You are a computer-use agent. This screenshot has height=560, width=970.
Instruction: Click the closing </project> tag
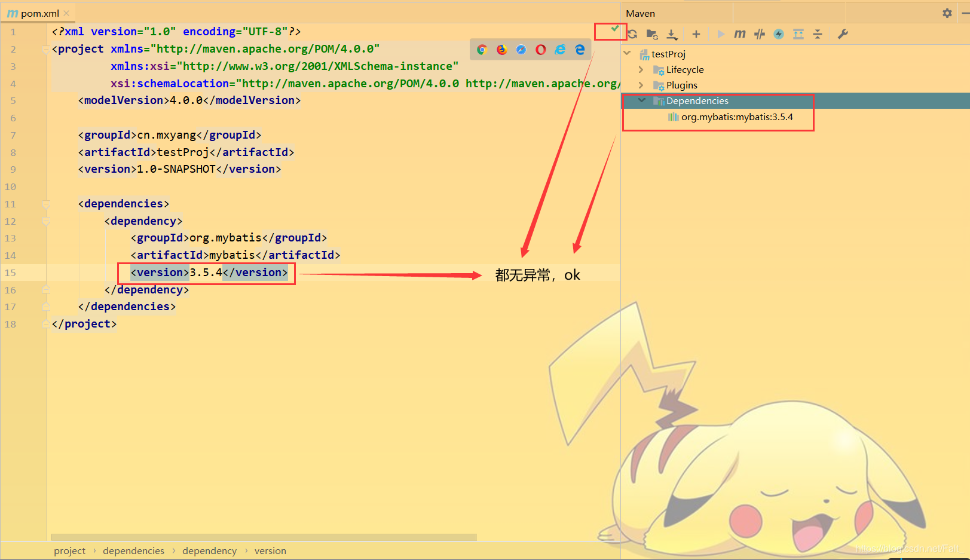(84, 324)
